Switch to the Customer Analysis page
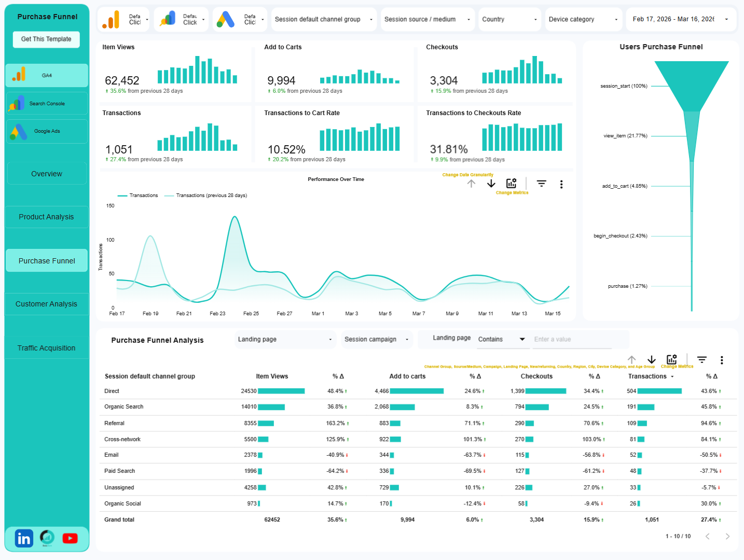This screenshot has height=560, width=744. (46, 304)
